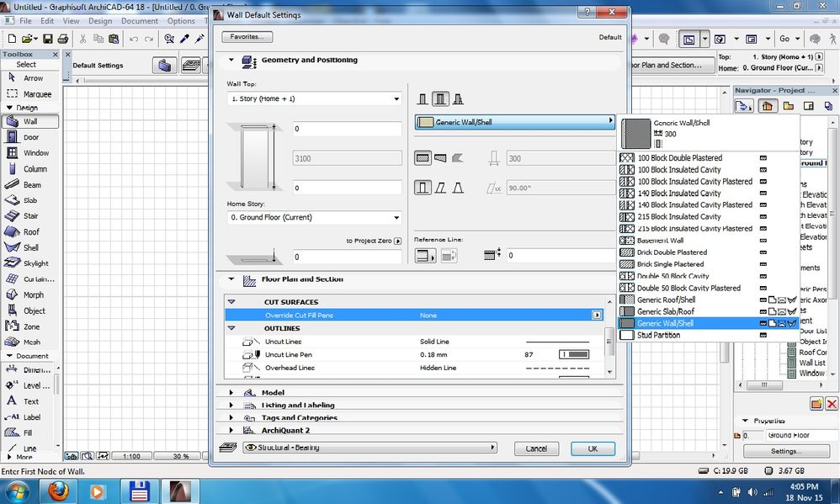Screen dimensions: 840x504
Task: Select the Stair tool
Action: pyautogui.click(x=29, y=216)
